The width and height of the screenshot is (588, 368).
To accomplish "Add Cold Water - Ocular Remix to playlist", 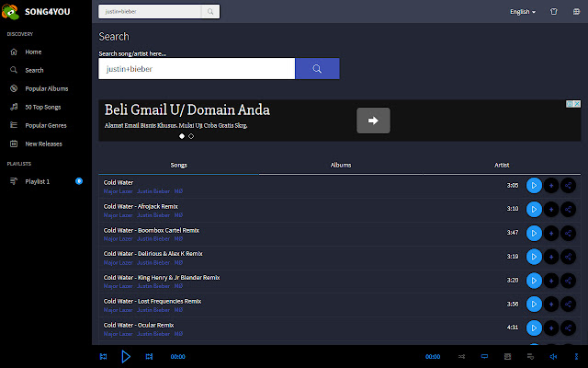I will tap(551, 328).
